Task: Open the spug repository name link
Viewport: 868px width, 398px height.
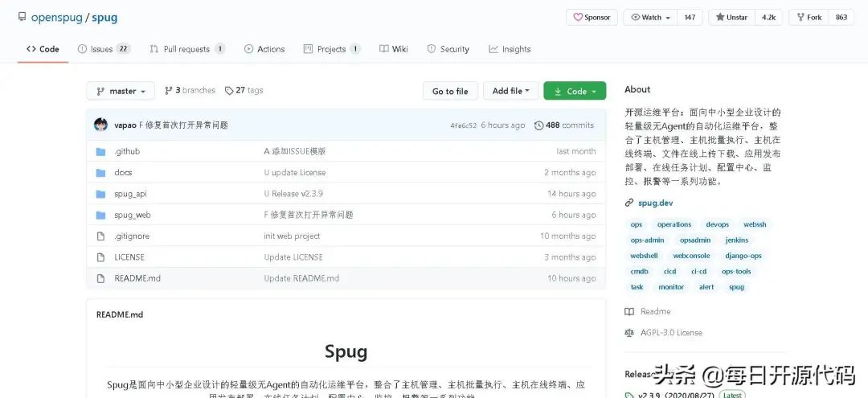Action: [104, 17]
